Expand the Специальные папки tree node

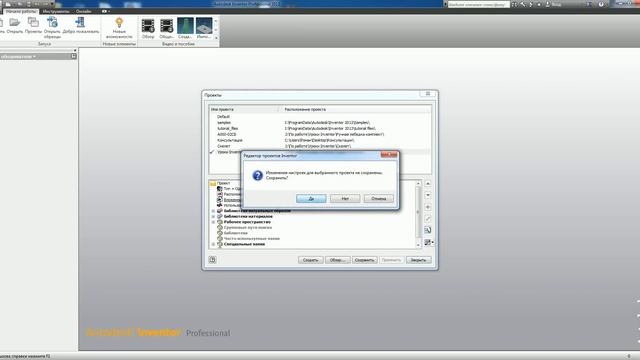[213, 244]
